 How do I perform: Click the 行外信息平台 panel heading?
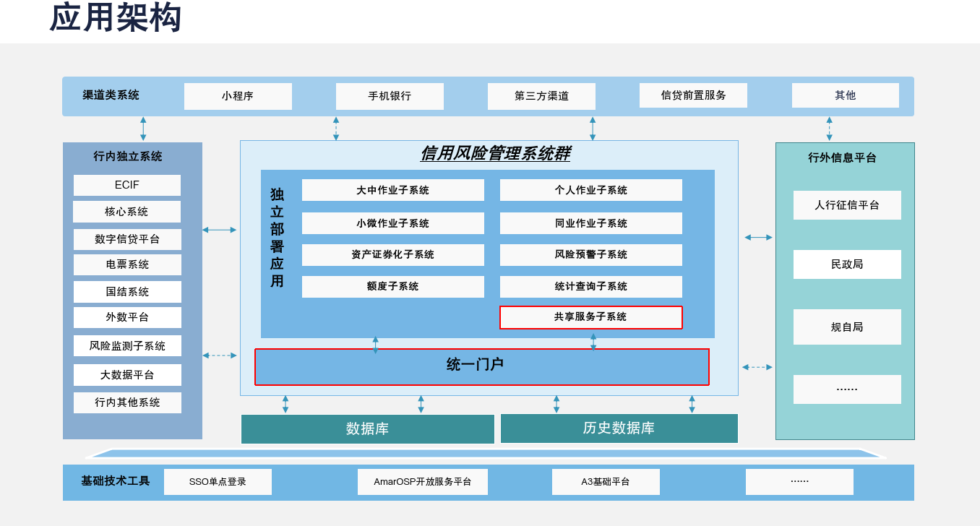(x=843, y=158)
